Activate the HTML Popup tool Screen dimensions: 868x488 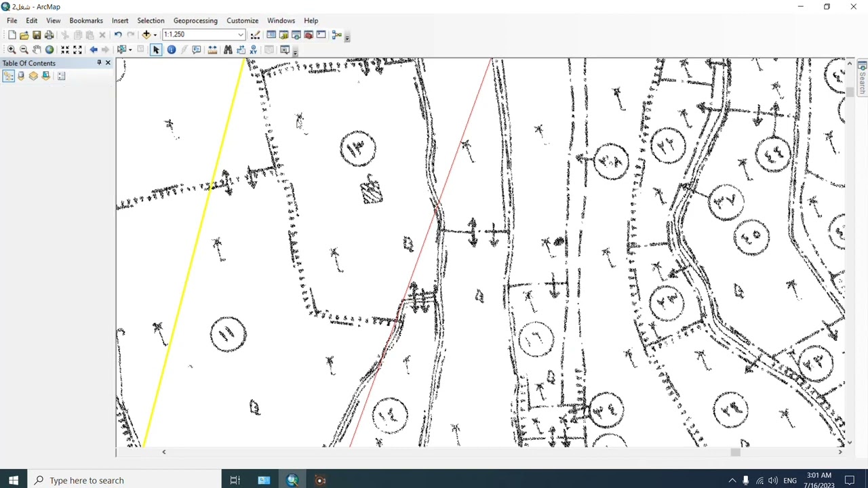coord(197,49)
